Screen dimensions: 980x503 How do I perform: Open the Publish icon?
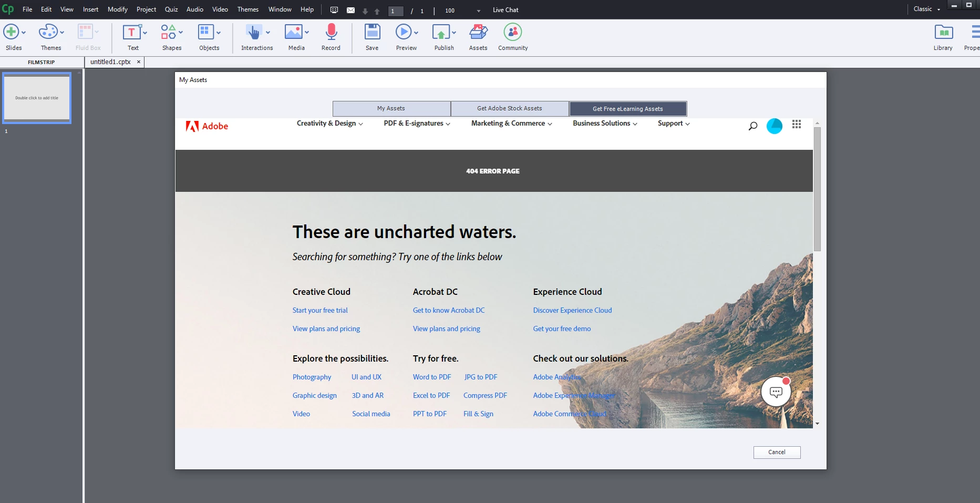(441, 33)
